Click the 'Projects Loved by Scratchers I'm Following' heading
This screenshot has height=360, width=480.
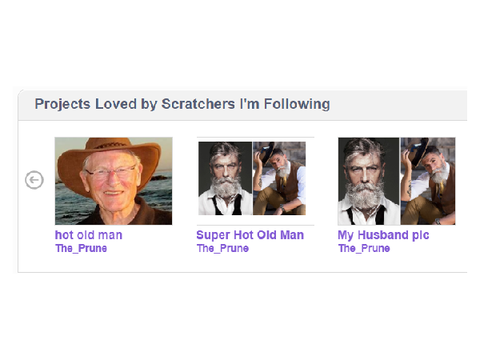tap(182, 104)
